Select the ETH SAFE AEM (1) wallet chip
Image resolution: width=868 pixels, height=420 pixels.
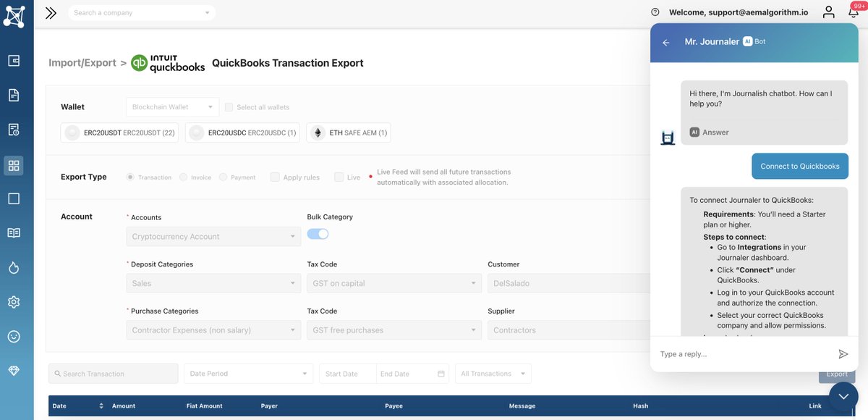349,133
